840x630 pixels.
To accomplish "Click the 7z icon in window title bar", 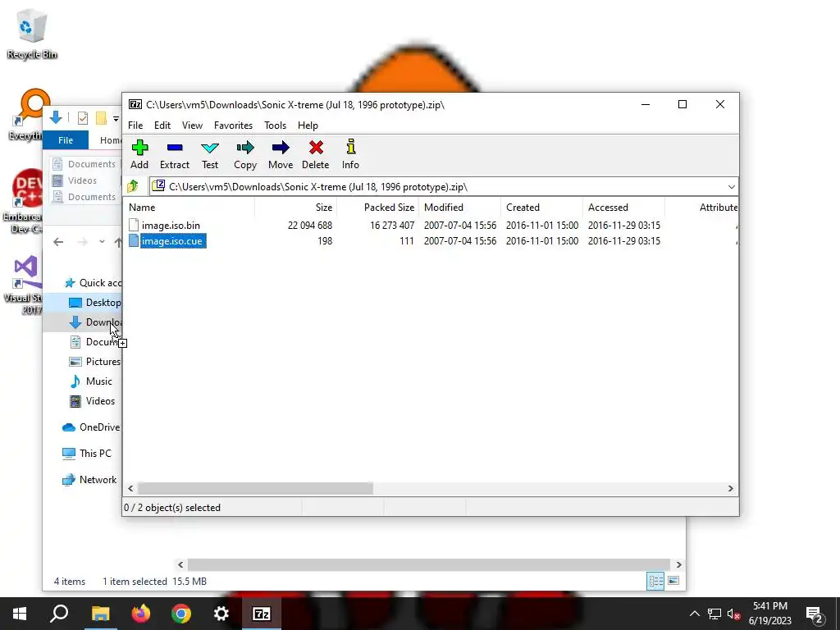I will (135, 104).
